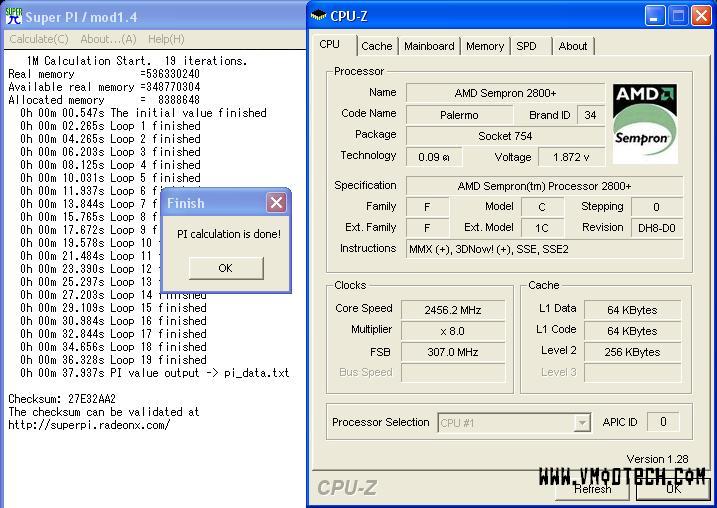Click the PI calculation is done! message
This screenshot has height=508, width=717.
229,234
